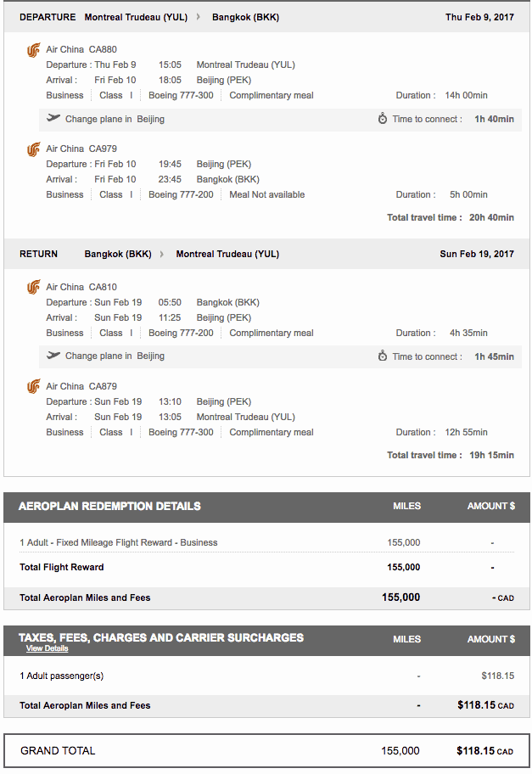Click the Air China logo beside CA810
This screenshot has width=532, height=774.
coord(33,288)
